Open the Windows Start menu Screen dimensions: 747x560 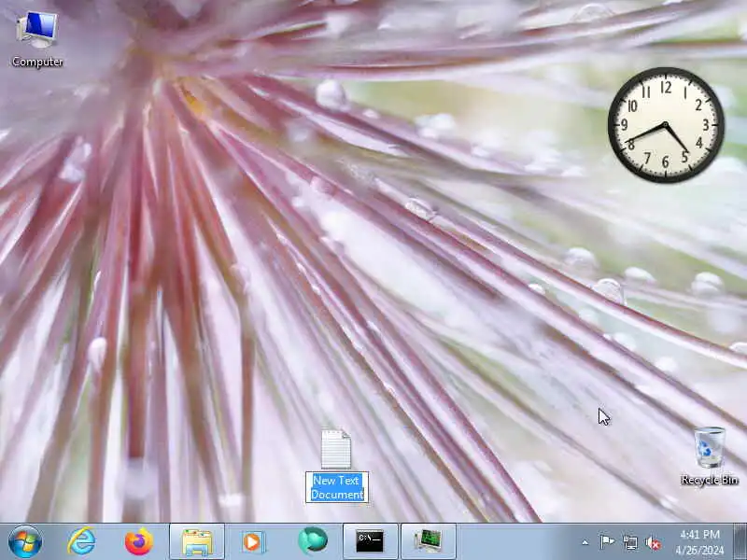(25, 541)
